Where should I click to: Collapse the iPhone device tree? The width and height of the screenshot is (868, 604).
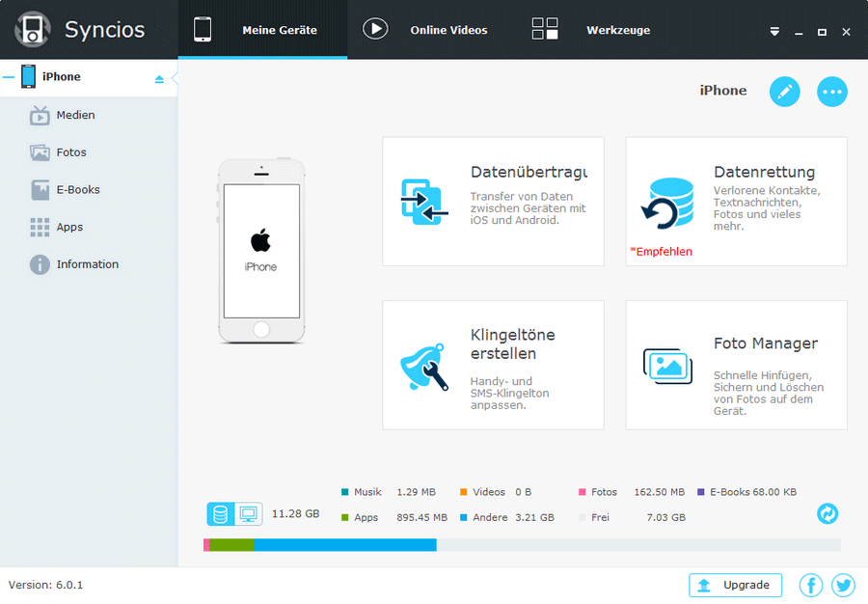(x=9, y=77)
